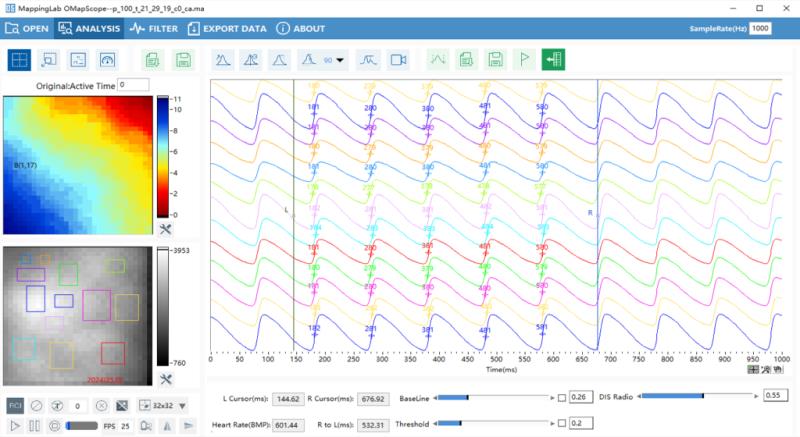
Task: Toggle the FICI button
Action: (15, 405)
